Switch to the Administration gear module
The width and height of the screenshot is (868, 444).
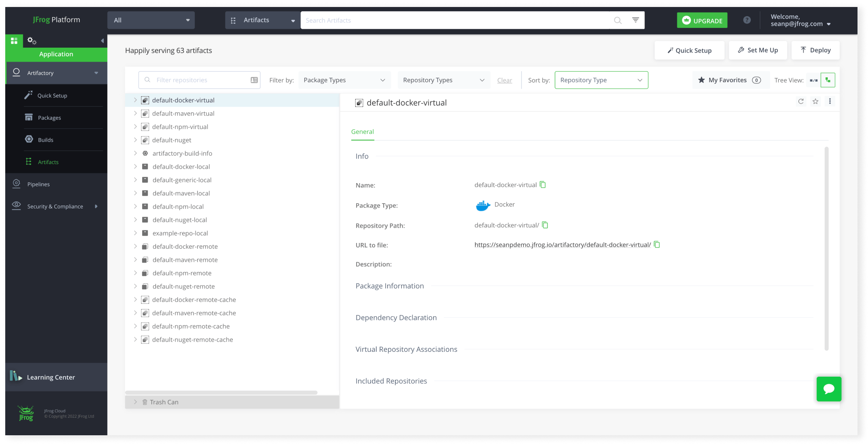[31, 41]
